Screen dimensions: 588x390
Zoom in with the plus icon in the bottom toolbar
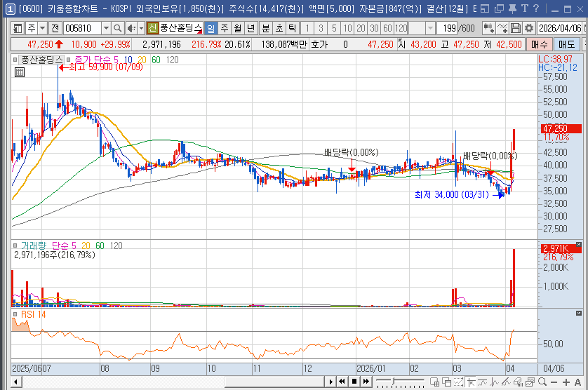[x=566, y=382]
